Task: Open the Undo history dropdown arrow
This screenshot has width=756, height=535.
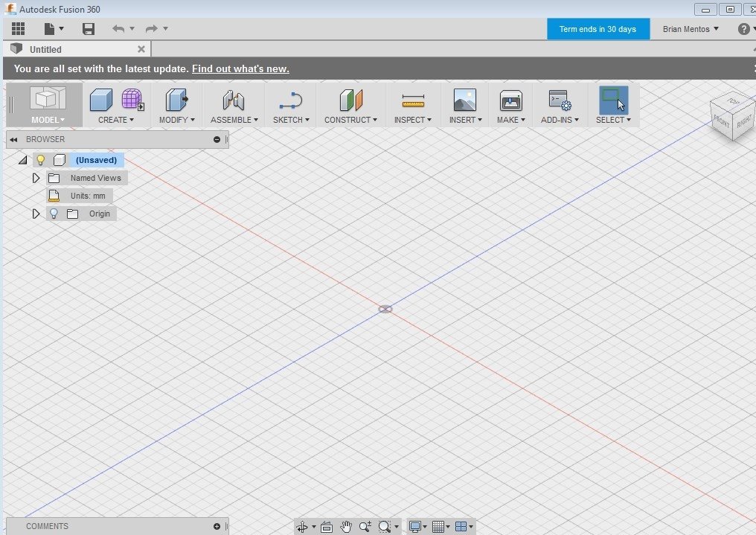Action: pyautogui.click(x=132, y=29)
